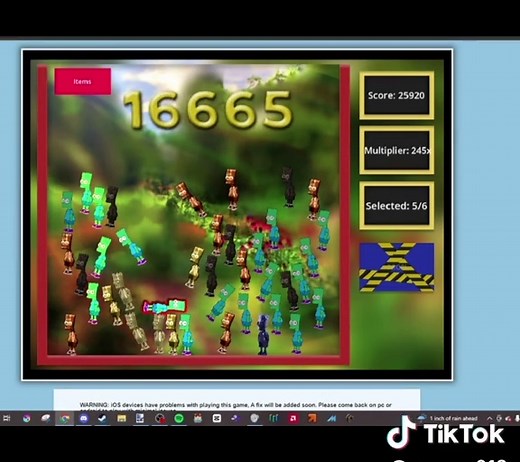Screen dimensions: 520x462
Task: Click the Score: 25920 panel
Action: point(397,96)
